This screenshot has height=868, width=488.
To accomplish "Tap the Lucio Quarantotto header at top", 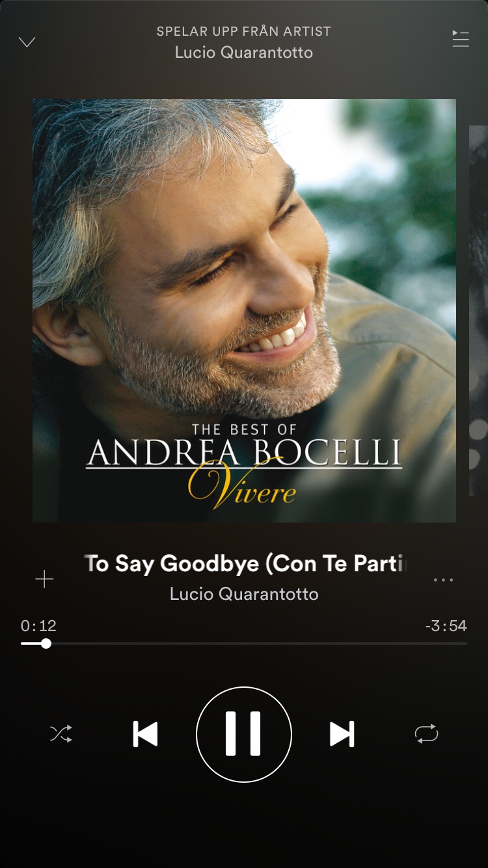I will click(244, 52).
